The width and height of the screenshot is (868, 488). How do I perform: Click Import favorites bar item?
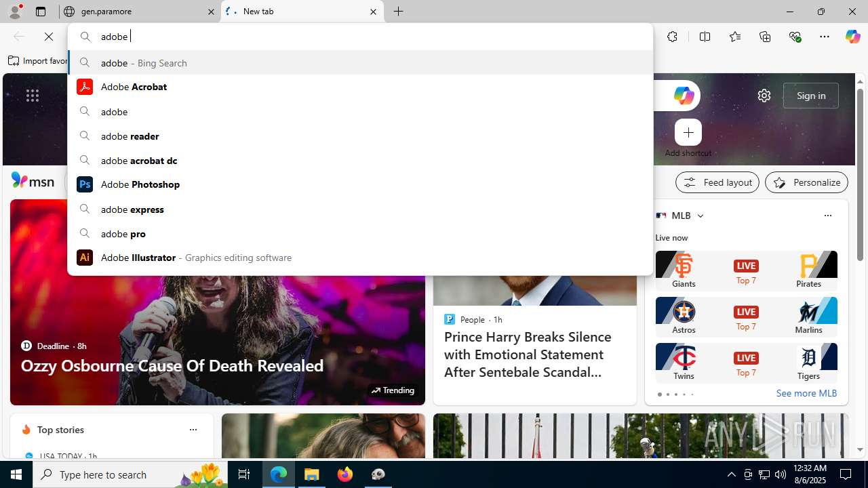(38, 61)
